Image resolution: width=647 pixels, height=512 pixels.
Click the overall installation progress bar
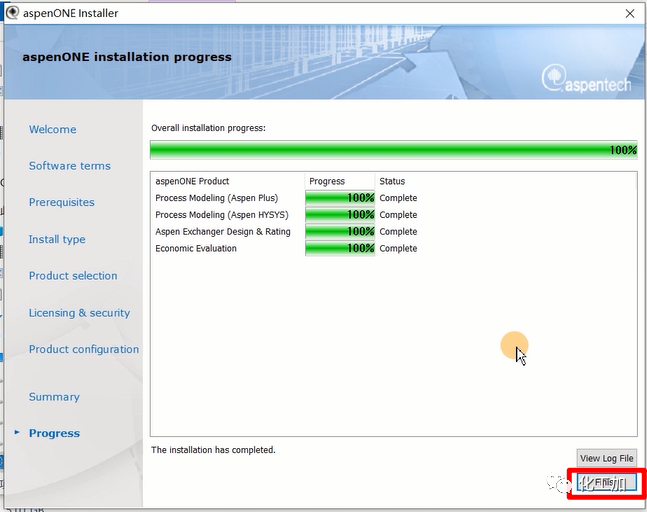393,150
